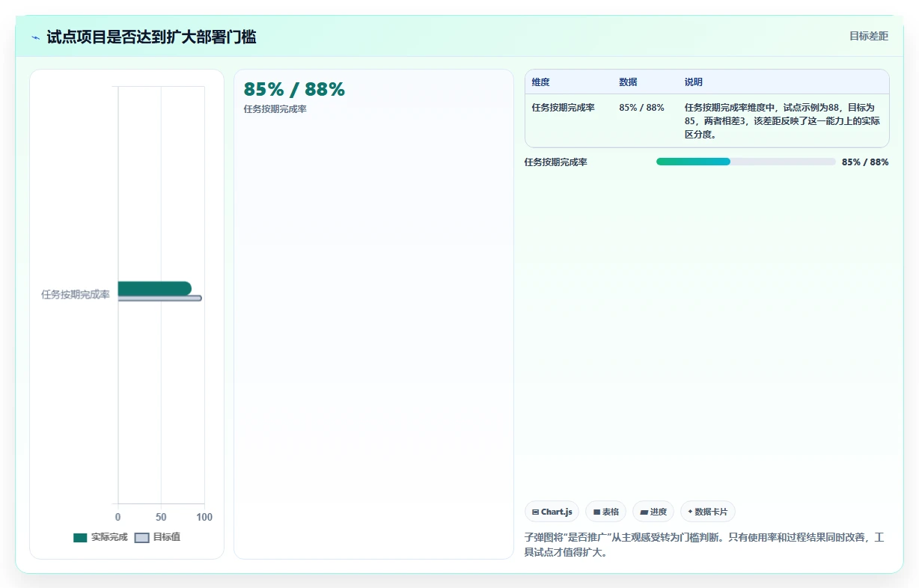919x588 pixels.
Task: Click the 数据 column header
Action: click(x=628, y=82)
